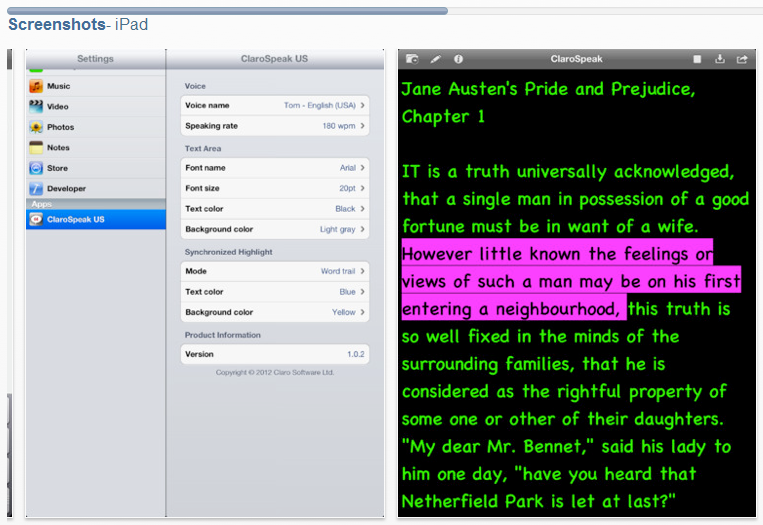Open the info icon in ClaroSpeak toolbar
Image resolution: width=763 pixels, height=525 pixels.
458,60
